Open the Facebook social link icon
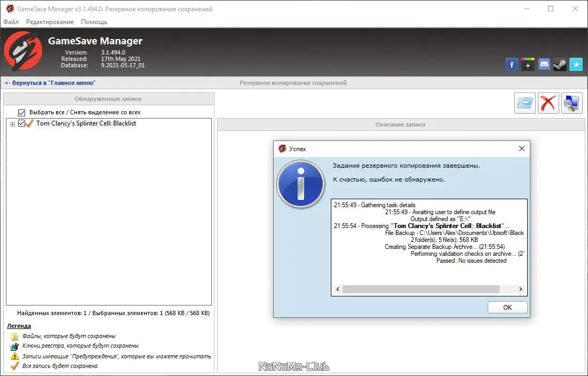 pyautogui.click(x=512, y=65)
